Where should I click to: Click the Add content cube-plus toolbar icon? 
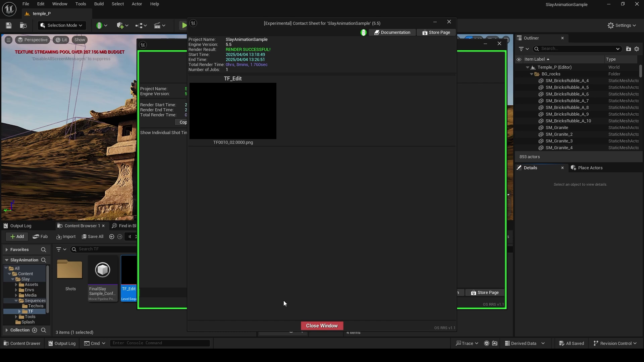[x=120, y=25]
